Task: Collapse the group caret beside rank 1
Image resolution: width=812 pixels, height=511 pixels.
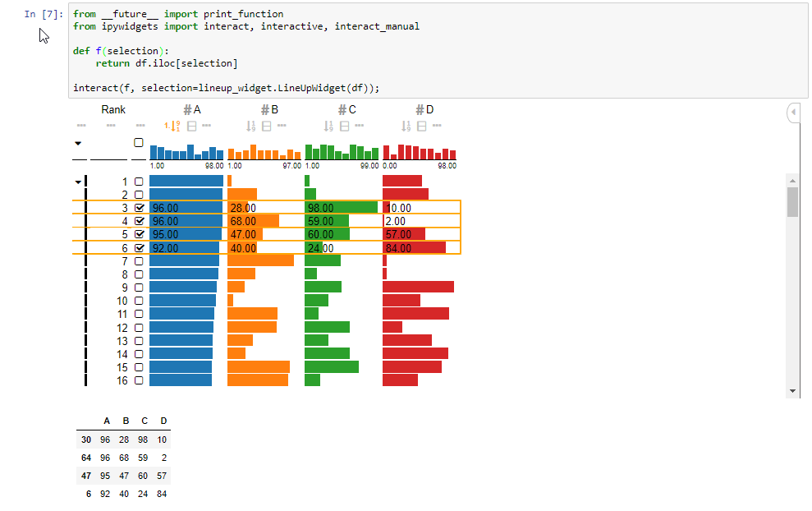Action: pos(78,182)
